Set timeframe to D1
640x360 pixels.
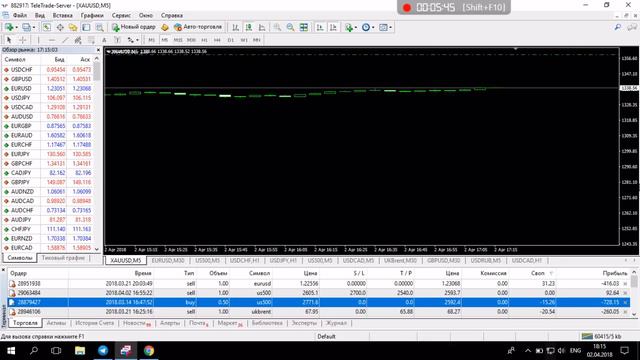(231, 40)
